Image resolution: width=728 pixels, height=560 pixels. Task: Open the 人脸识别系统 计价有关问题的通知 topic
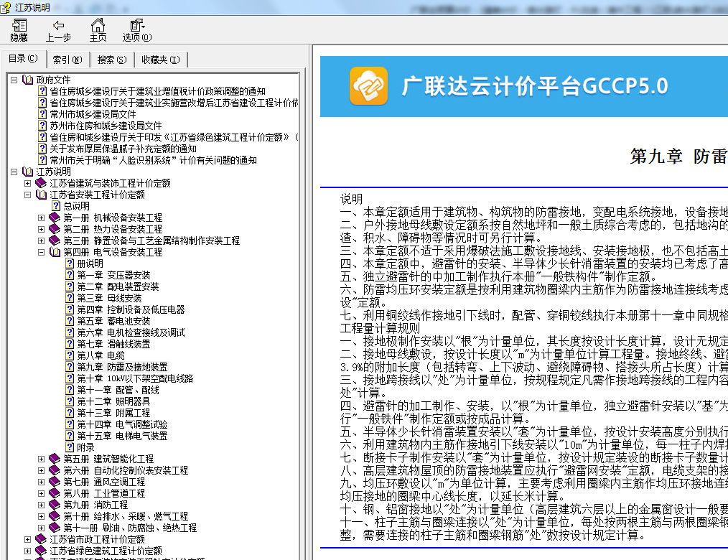point(153,160)
